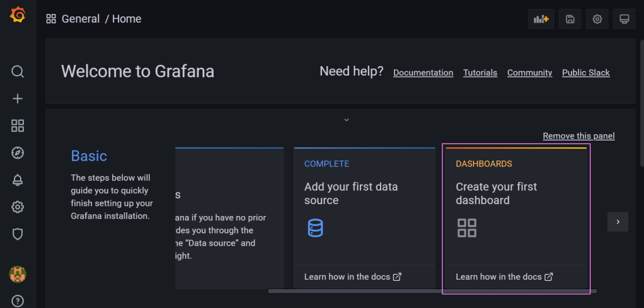
Task: Open the Community link
Action: click(529, 72)
